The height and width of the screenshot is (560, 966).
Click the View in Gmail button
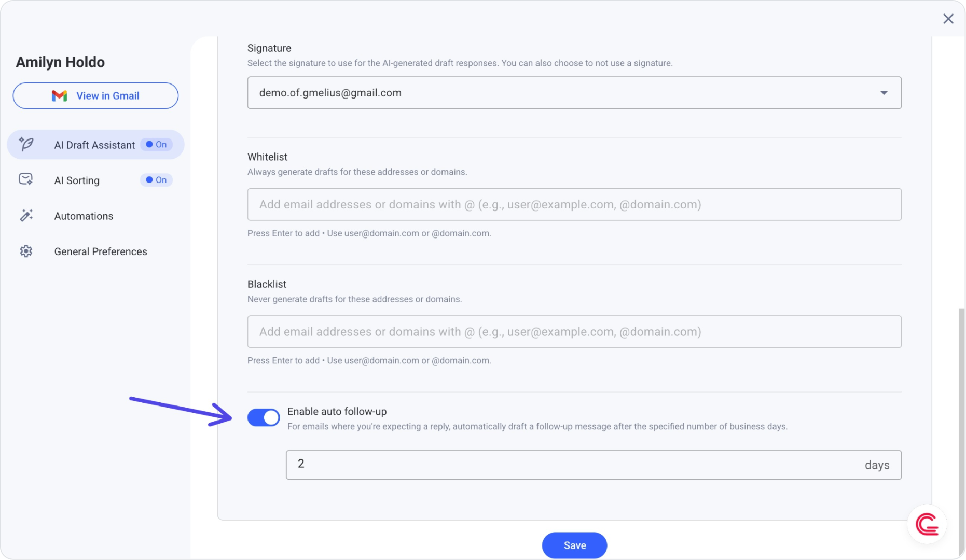pyautogui.click(x=96, y=96)
